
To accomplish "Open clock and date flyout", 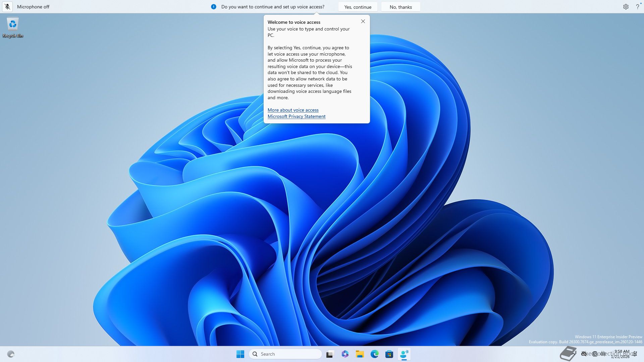I will pos(621,354).
